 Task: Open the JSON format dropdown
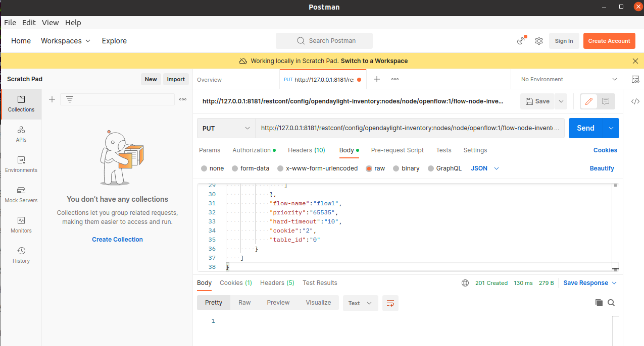point(485,168)
